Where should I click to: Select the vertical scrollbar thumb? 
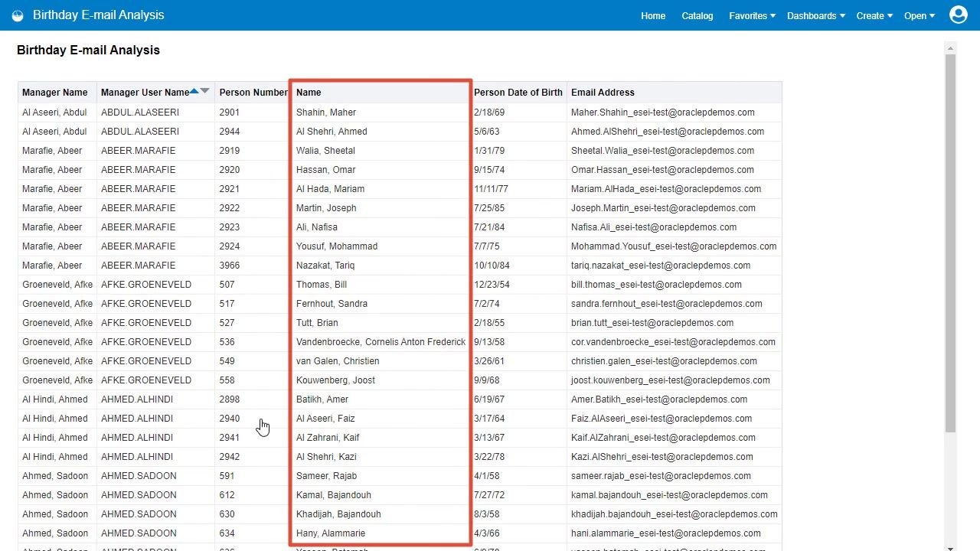[950, 243]
